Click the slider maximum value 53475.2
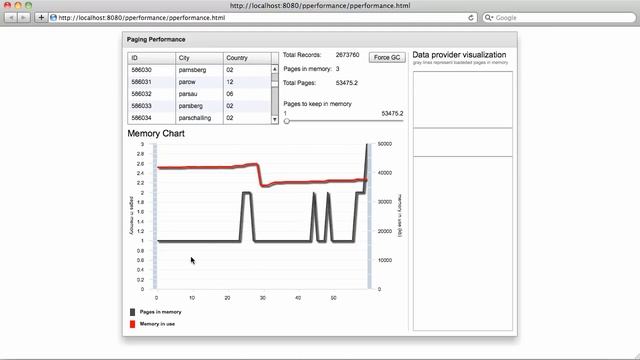Image resolution: width=640 pixels, height=360 pixels. point(392,113)
